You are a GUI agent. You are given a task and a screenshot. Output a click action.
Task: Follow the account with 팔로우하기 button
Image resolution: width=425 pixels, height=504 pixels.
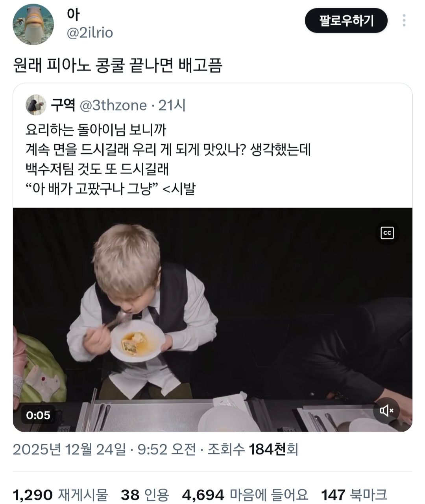(x=346, y=20)
